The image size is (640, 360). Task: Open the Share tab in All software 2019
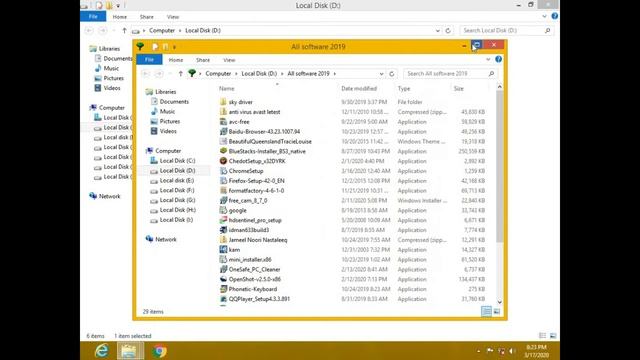[203, 60]
